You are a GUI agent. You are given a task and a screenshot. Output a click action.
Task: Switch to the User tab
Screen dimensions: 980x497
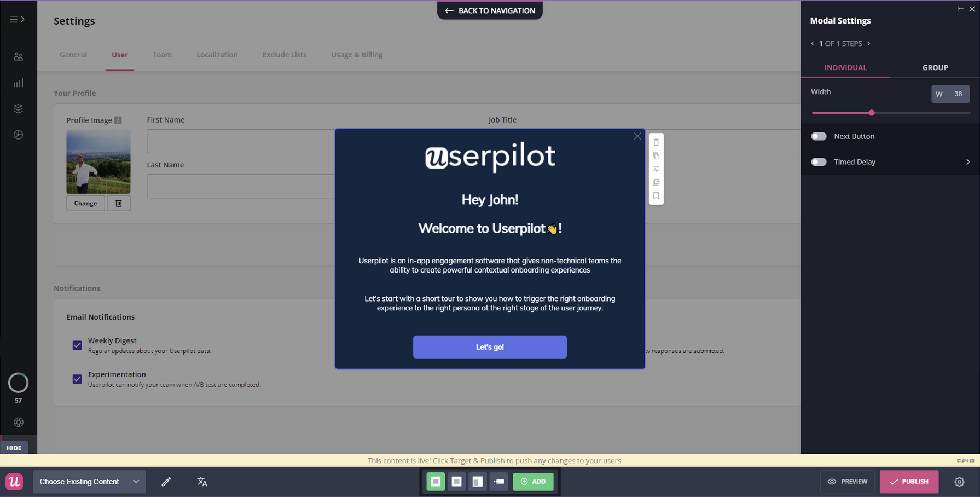click(120, 55)
